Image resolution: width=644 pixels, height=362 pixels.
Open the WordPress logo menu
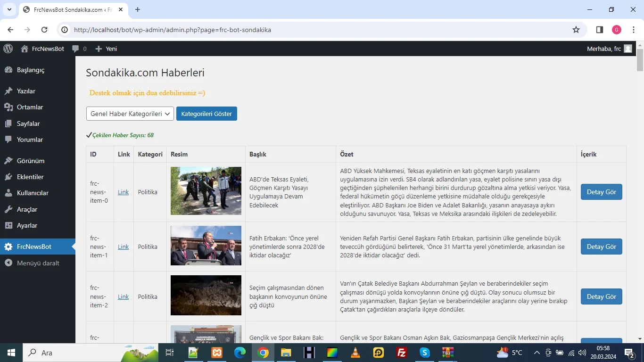coord(8,49)
